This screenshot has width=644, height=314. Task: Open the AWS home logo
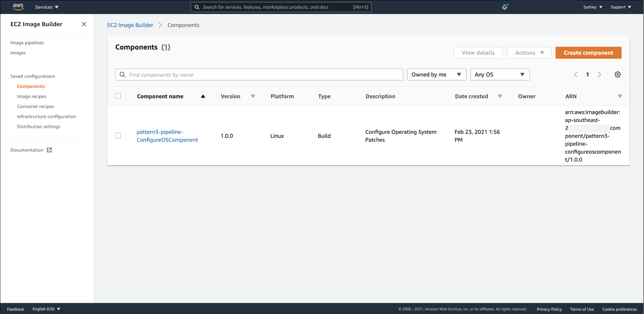18,7
